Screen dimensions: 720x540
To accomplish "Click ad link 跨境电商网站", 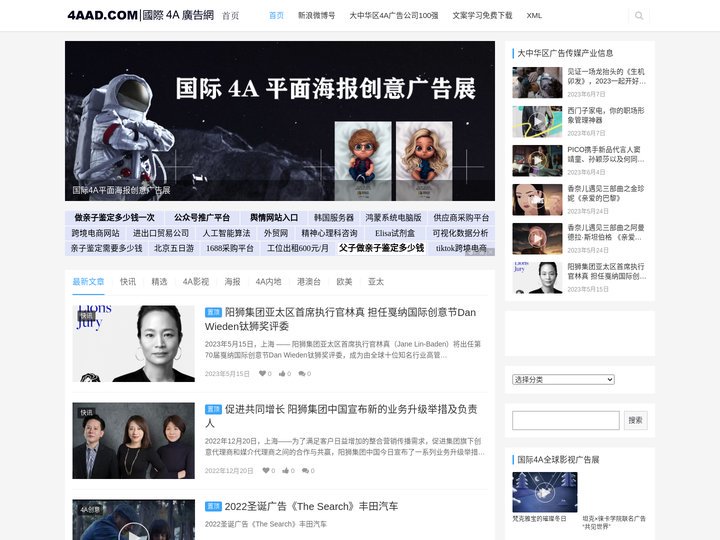I will click(x=95, y=233).
